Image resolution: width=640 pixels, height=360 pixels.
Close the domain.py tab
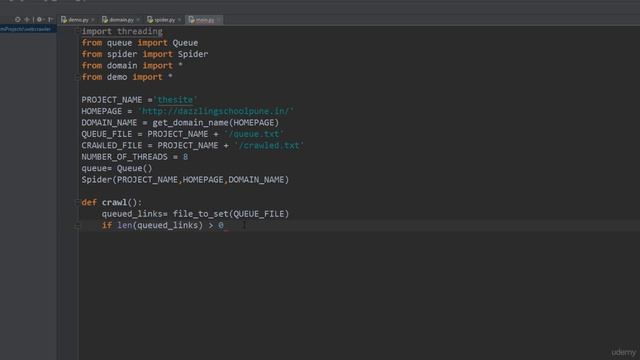(138, 20)
